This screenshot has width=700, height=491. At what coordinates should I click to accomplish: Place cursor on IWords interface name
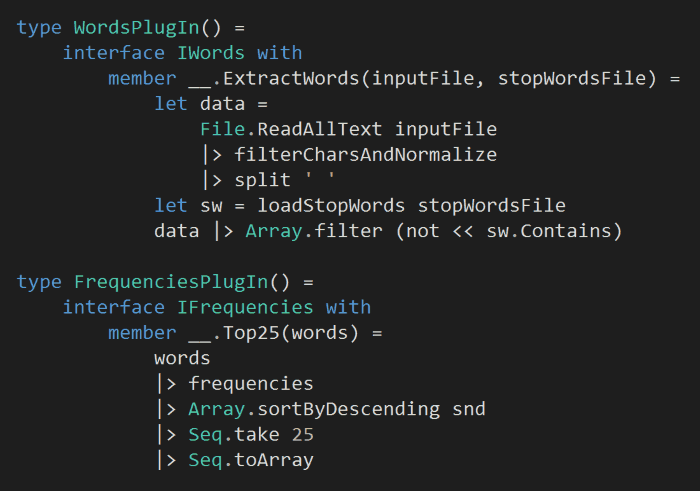point(211,52)
